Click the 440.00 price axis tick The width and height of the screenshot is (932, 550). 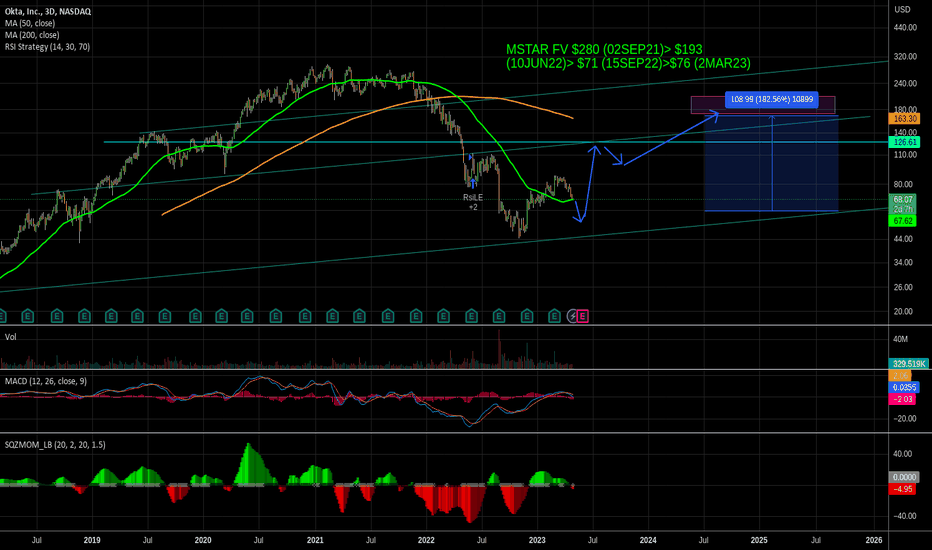pos(905,27)
